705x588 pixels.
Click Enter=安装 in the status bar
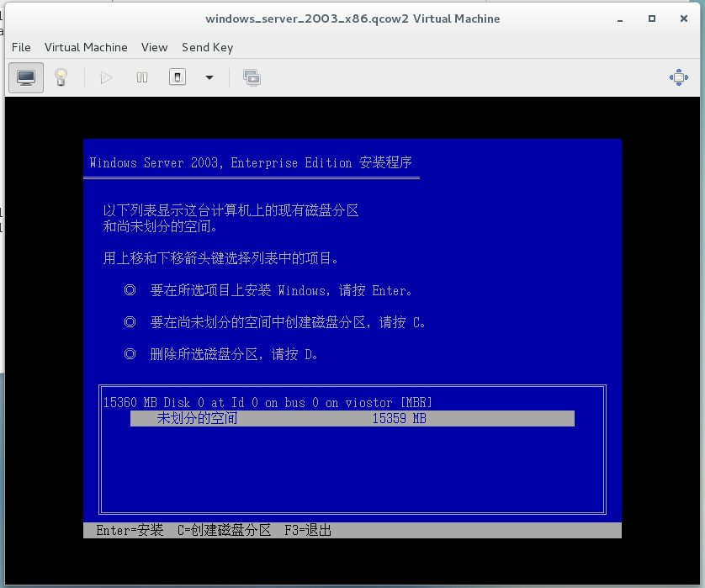pos(130,531)
